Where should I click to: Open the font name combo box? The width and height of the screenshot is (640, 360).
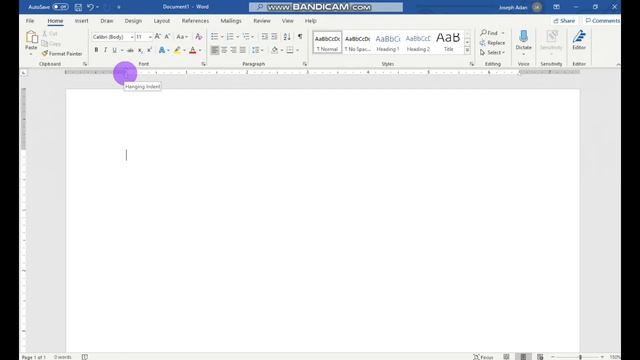point(113,37)
